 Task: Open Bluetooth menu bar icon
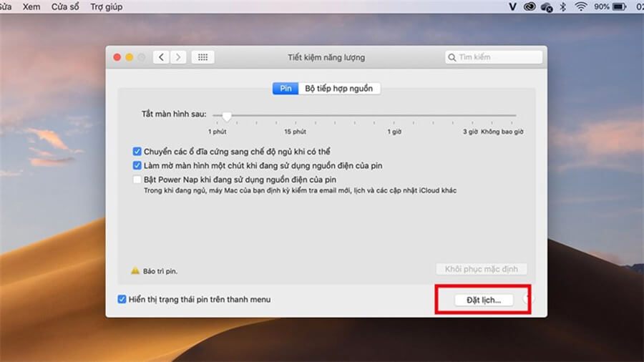pyautogui.click(x=563, y=6)
